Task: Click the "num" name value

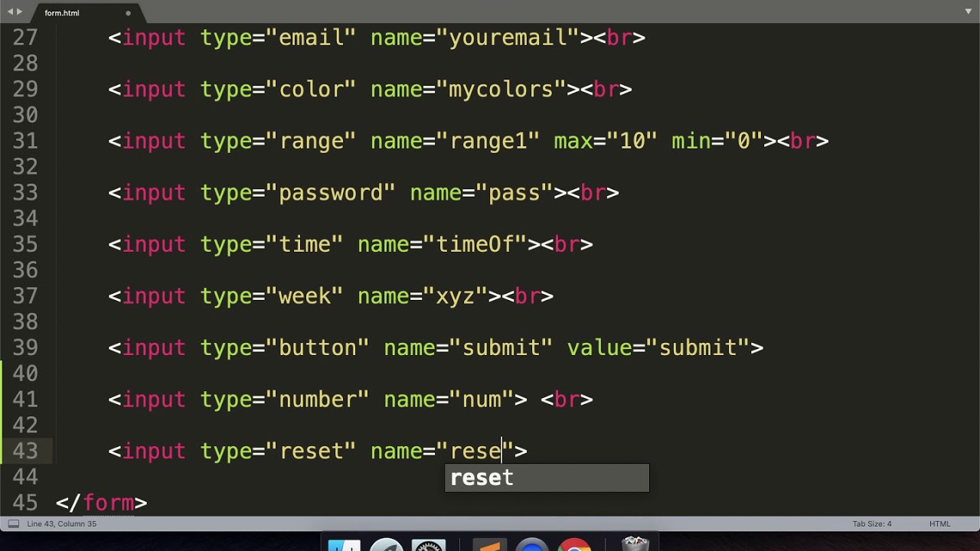Action: (x=482, y=399)
